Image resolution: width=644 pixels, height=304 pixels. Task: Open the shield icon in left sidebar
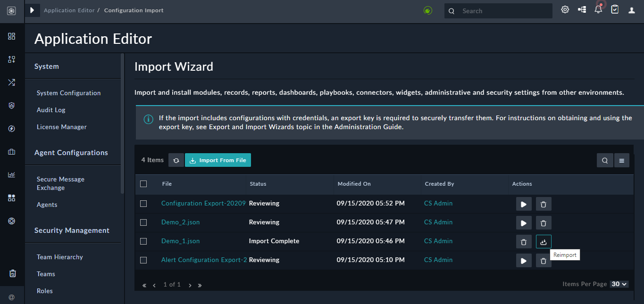(x=12, y=106)
